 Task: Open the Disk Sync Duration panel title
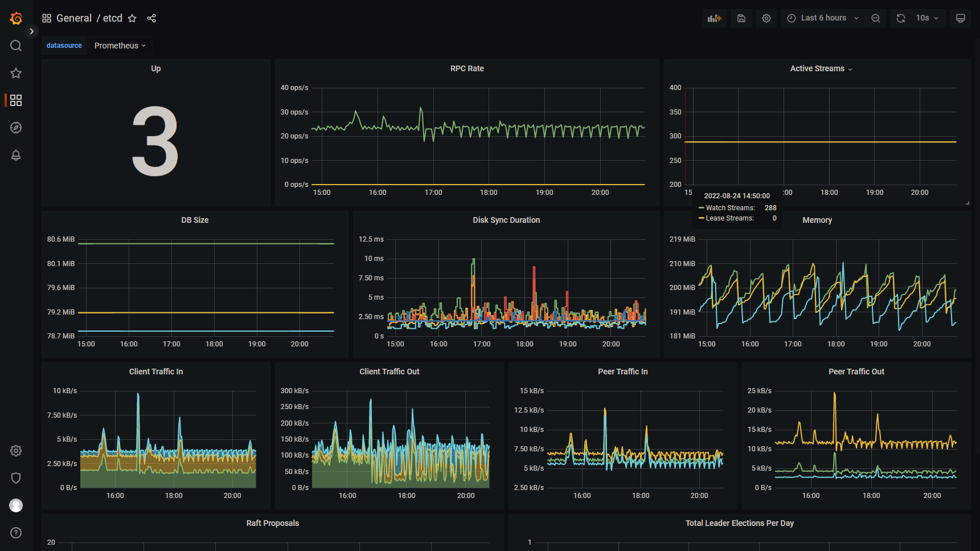(506, 220)
